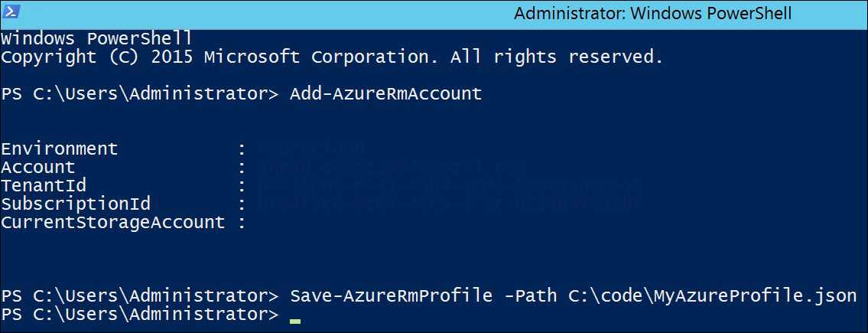Open the PowerShell icon system menu
The image size is (868, 333).
12,12
